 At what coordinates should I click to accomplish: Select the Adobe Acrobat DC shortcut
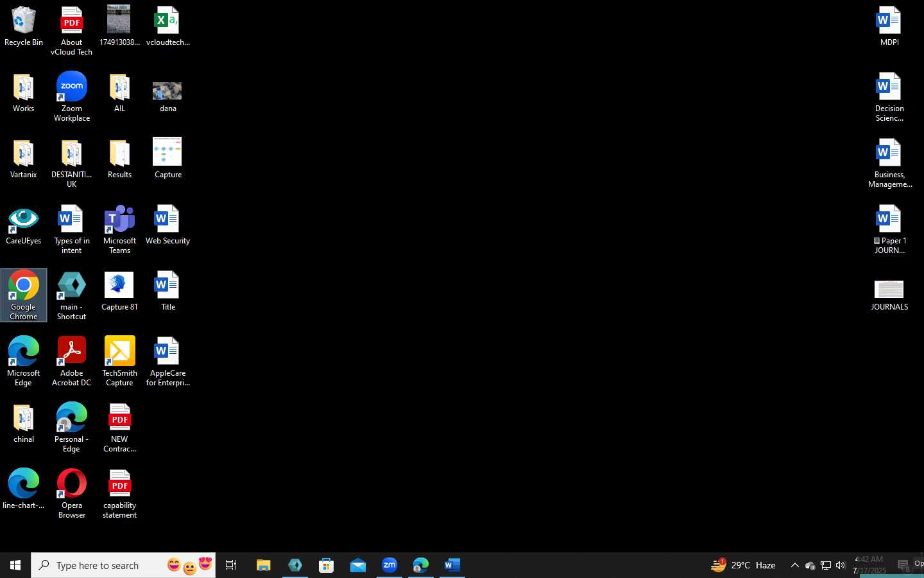coord(71,362)
